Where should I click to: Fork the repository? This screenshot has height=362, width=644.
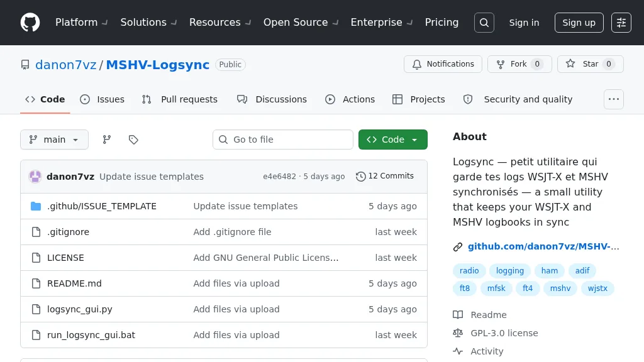pos(519,64)
